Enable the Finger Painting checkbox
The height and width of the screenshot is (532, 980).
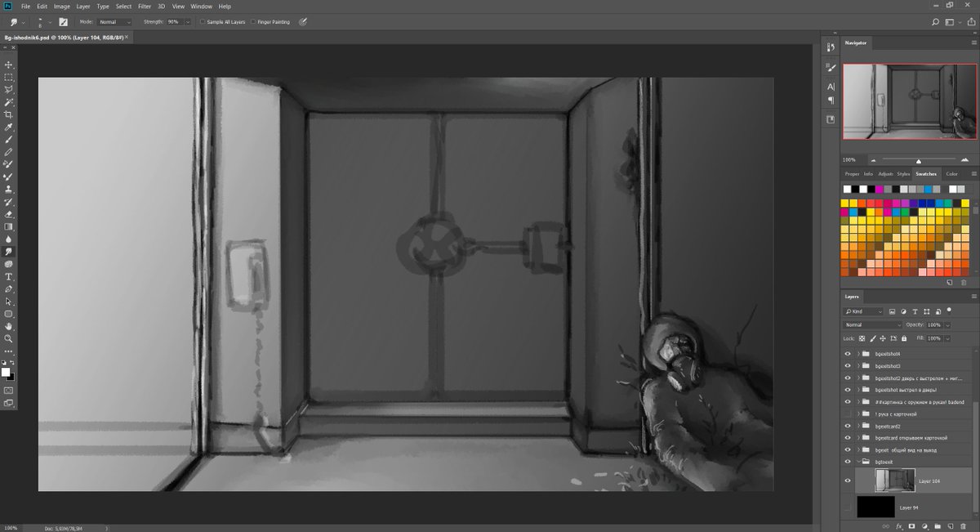(x=254, y=22)
